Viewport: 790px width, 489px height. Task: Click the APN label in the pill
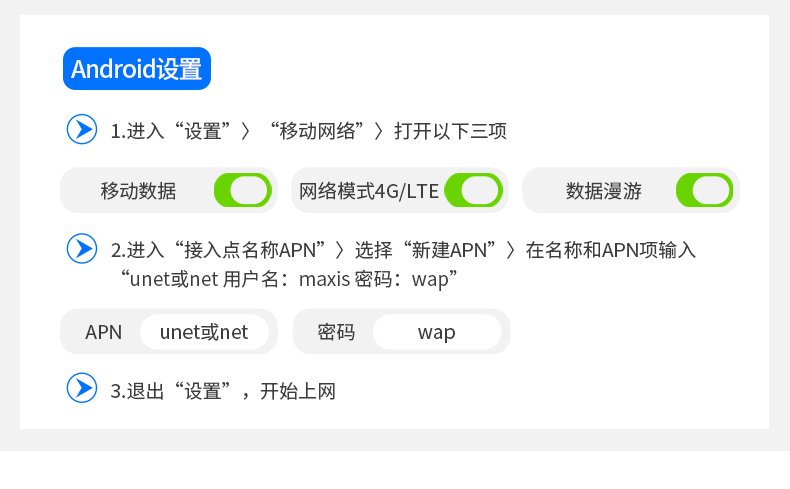pos(103,332)
